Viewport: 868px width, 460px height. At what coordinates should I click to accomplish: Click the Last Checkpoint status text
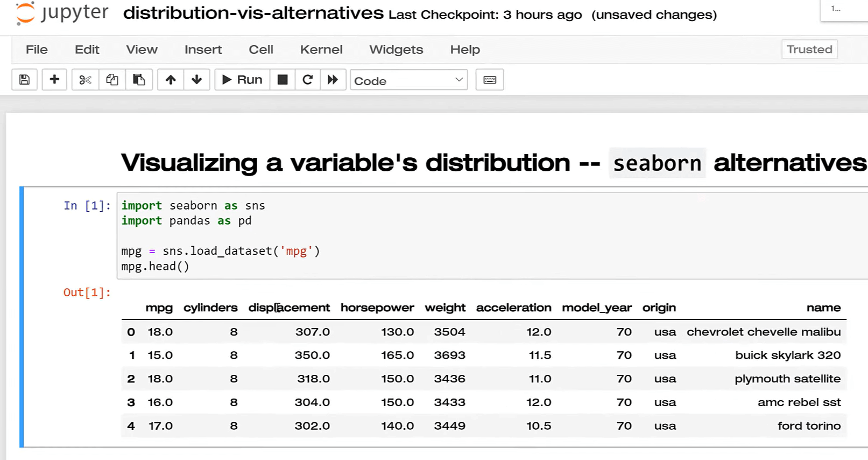485,15
